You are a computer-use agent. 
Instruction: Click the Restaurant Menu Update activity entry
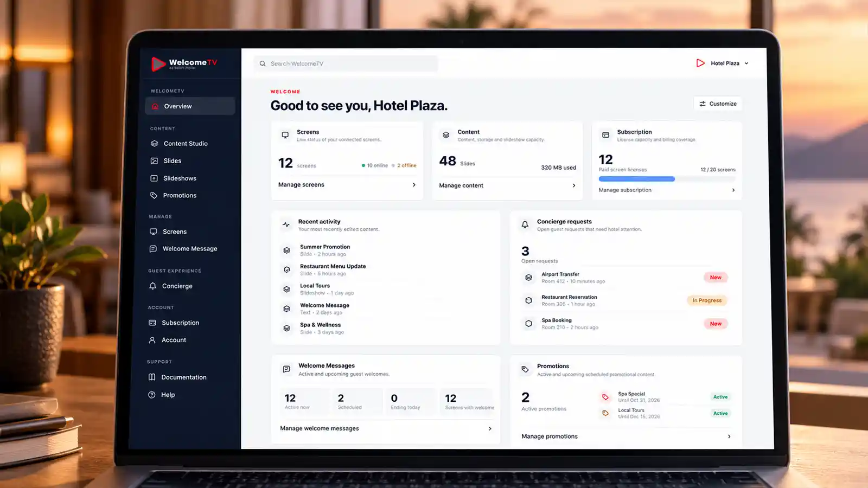pyautogui.click(x=333, y=269)
